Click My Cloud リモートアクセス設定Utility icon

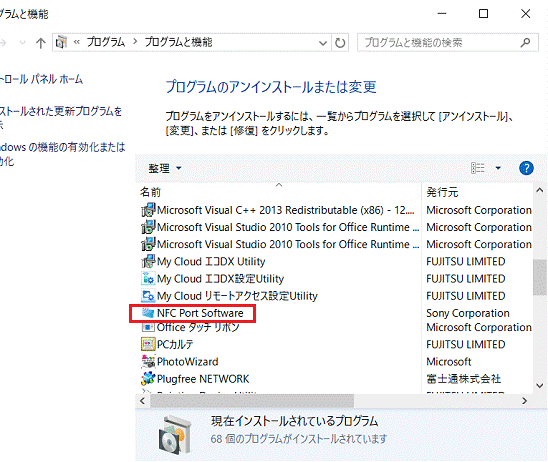coord(148,296)
